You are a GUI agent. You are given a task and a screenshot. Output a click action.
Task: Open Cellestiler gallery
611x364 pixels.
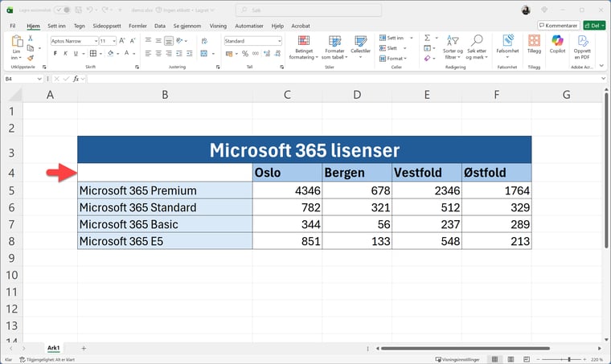coord(360,47)
